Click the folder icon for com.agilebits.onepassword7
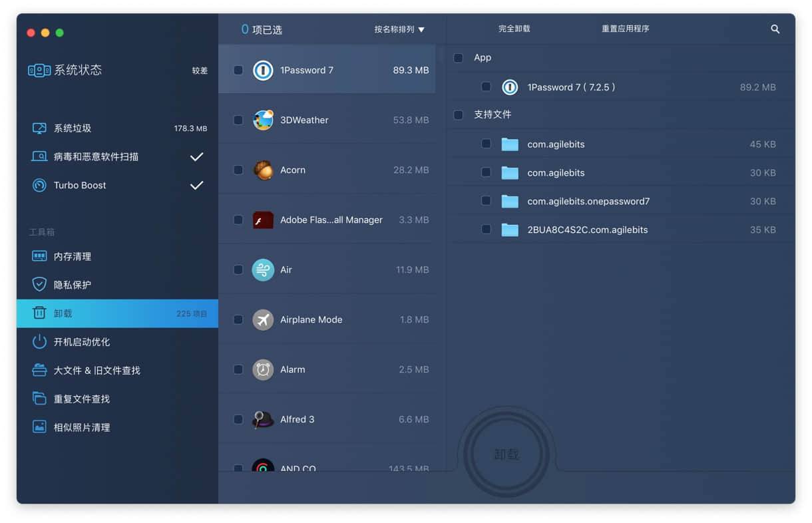Screen dimensions: 812x523 (510, 201)
